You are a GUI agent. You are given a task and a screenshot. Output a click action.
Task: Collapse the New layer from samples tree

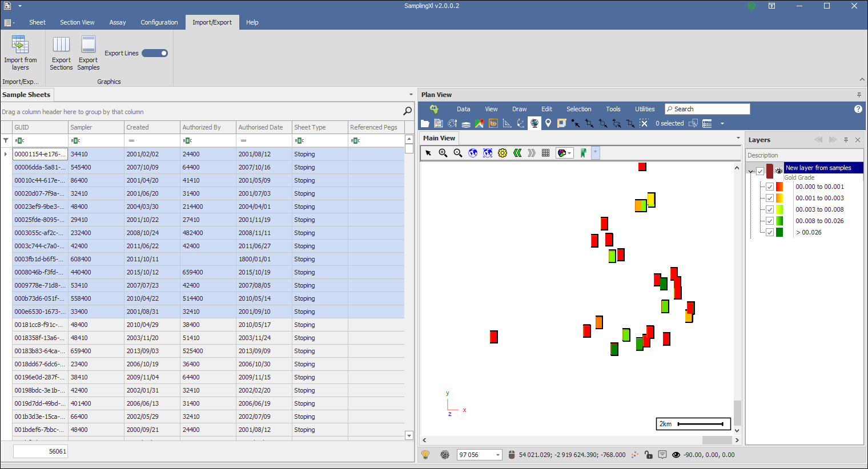752,171
